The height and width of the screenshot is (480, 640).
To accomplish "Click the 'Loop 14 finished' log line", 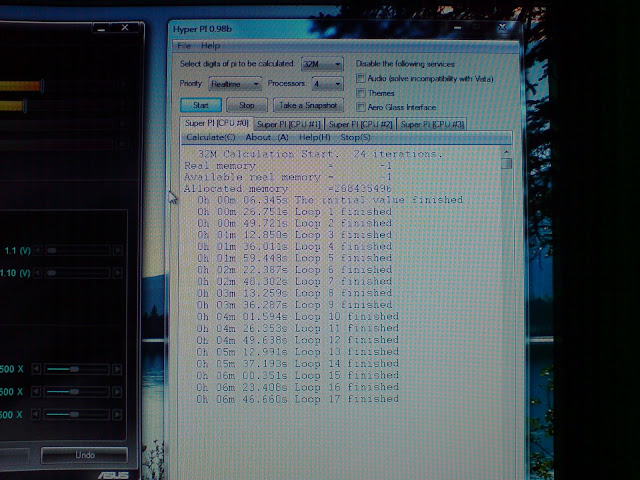I will (298, 363).
